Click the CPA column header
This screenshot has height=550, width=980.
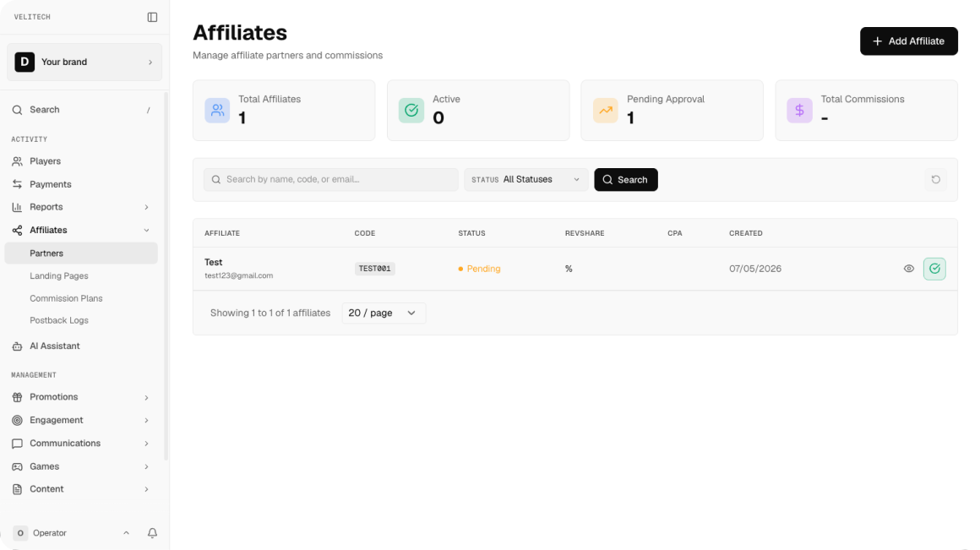click(x=674, y=233)
